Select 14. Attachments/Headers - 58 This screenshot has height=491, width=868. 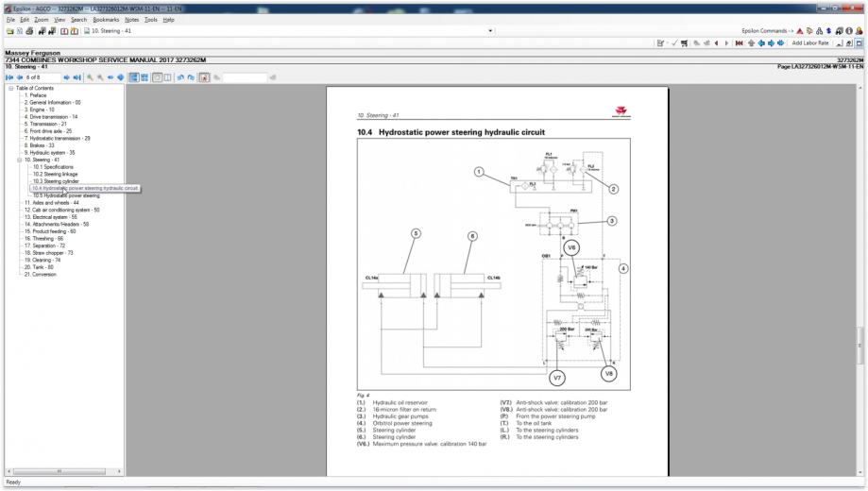(56, 225)
